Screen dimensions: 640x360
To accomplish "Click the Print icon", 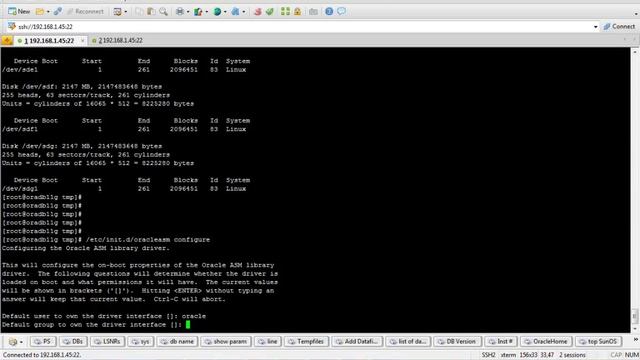I will point(180,11).
